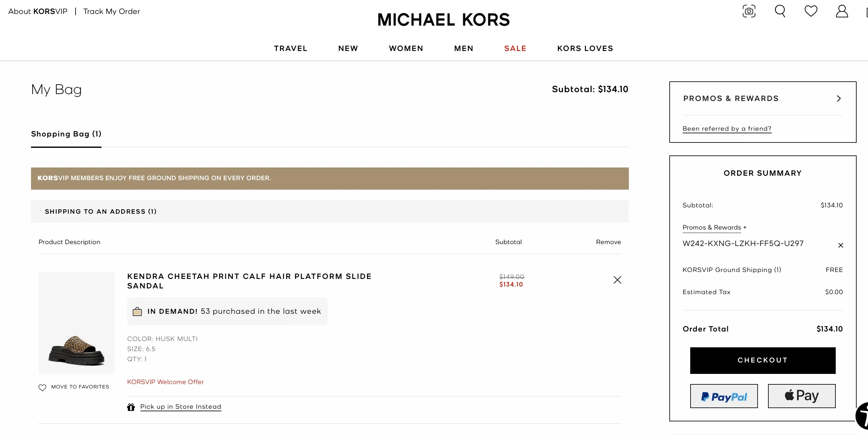Viewport: 868px width, 435px height.
Task: Open Been referred by a friend link
Action: tap(727, 129)
